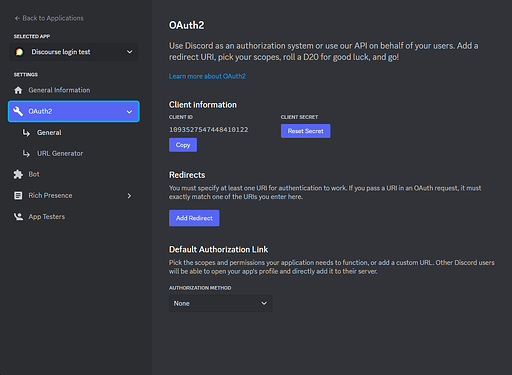Copy the Client ID
Image resolution: width=512 pixels, height=375 pixels.
(183, 145)
